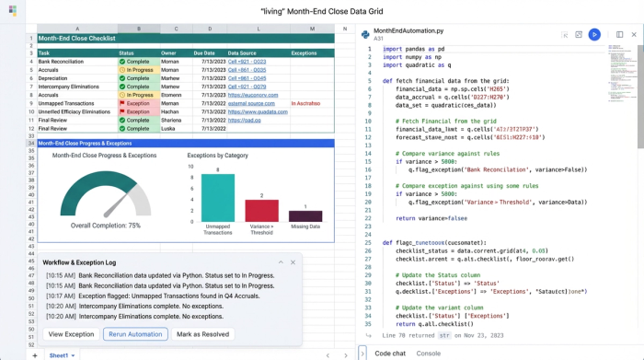Click the go-to-cell arrow icon in code header
The width and height of the screenshot is (644, 360).
pyautogui.click(x=565, y=35)
